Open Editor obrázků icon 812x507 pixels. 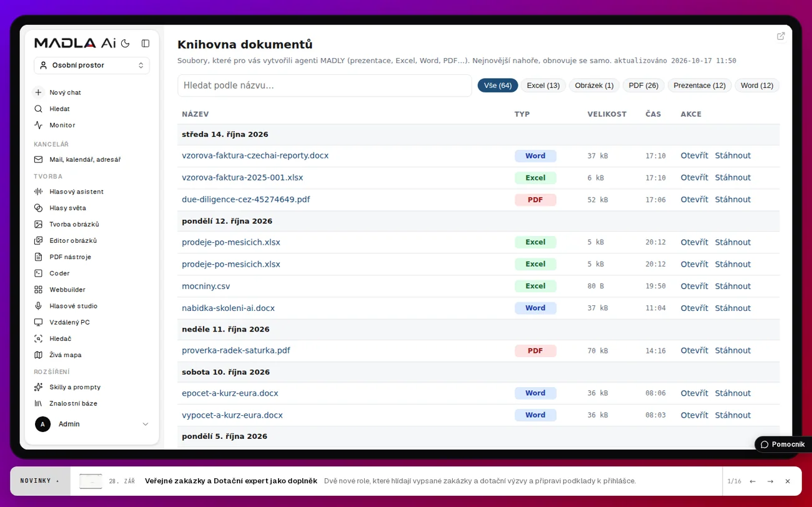(x=38, y=240)
